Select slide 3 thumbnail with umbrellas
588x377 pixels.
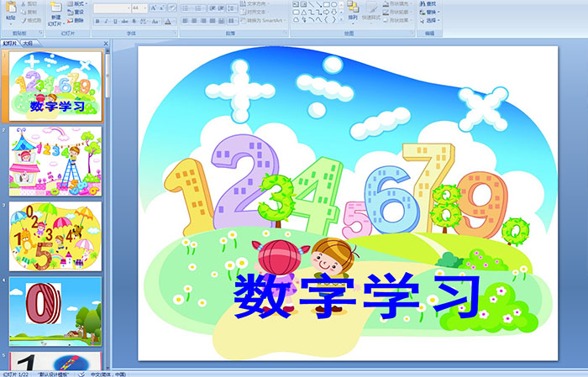coord(55,236)
